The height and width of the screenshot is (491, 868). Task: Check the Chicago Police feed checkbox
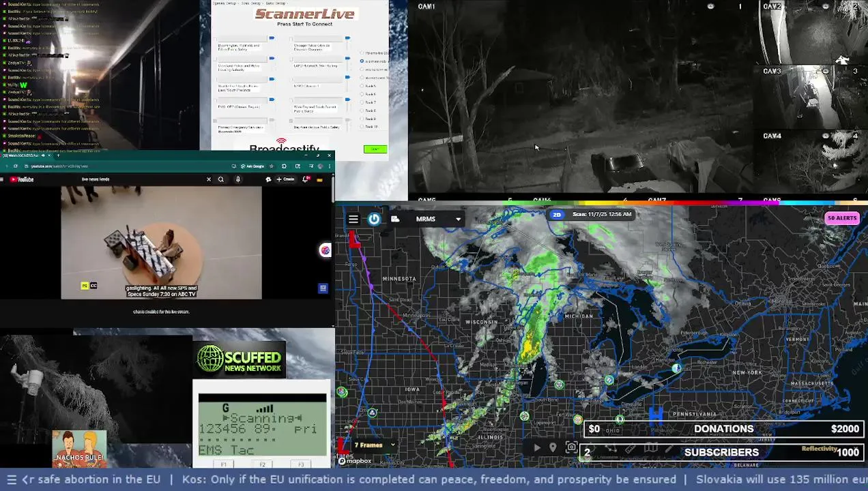(291, 39)
